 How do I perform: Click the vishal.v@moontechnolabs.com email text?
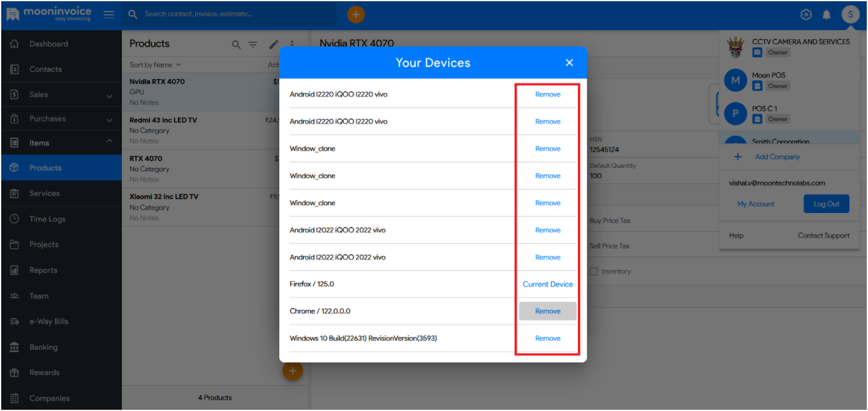coord(777,183)
